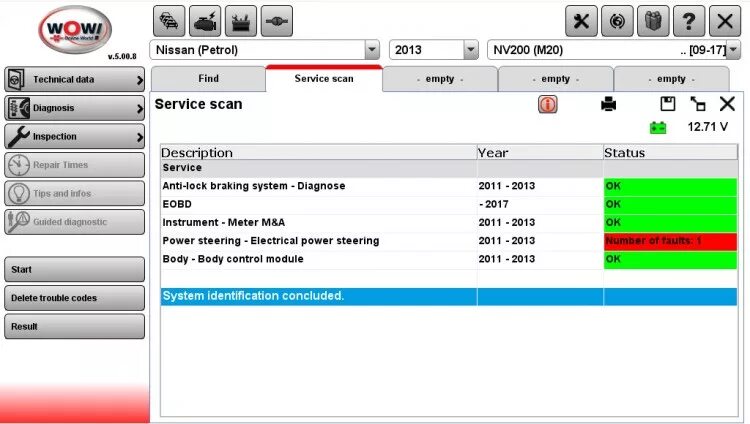The image size is (750, 424).
Task: Switch to the Find tab
Action: pos(209,79)
